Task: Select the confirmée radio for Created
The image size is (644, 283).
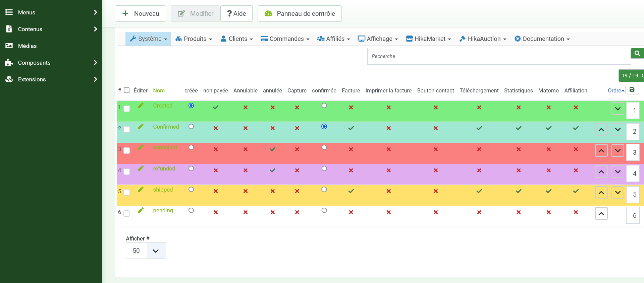Action: click(324, 105)
